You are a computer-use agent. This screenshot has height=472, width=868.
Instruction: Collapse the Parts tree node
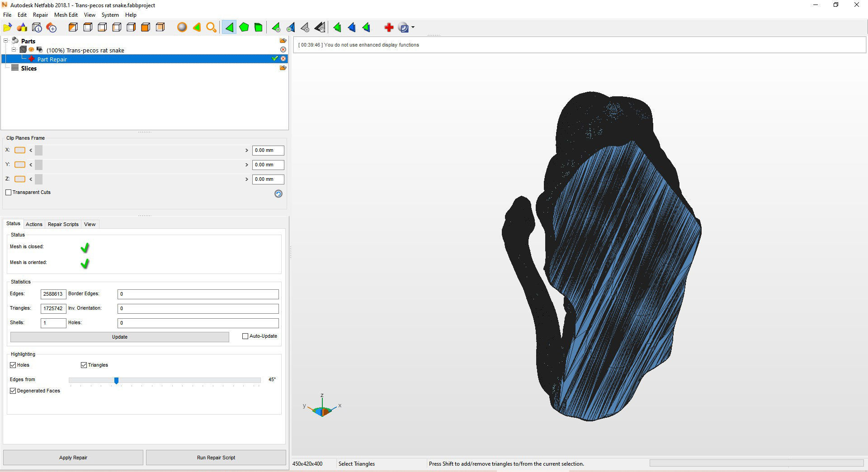[6, 41]
